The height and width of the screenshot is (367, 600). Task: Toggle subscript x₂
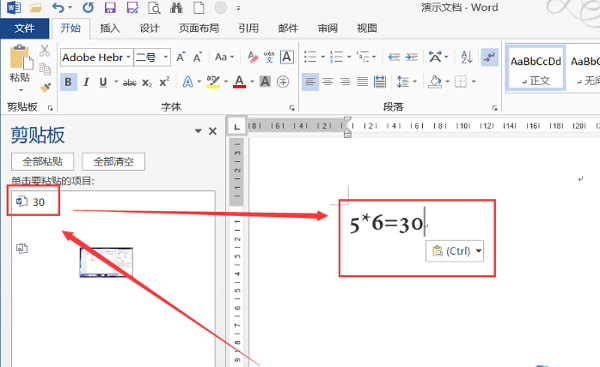click(147, 82)
